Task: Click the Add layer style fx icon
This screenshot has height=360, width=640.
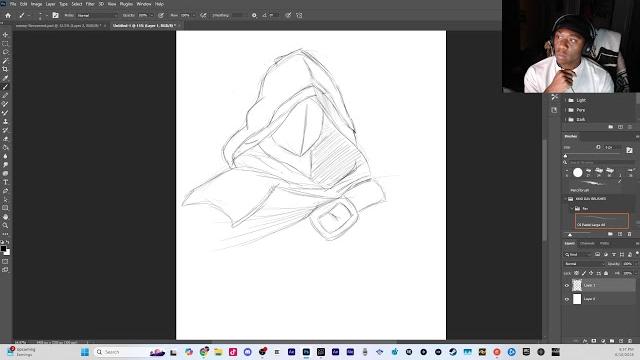Action: [x=585, y=340]
